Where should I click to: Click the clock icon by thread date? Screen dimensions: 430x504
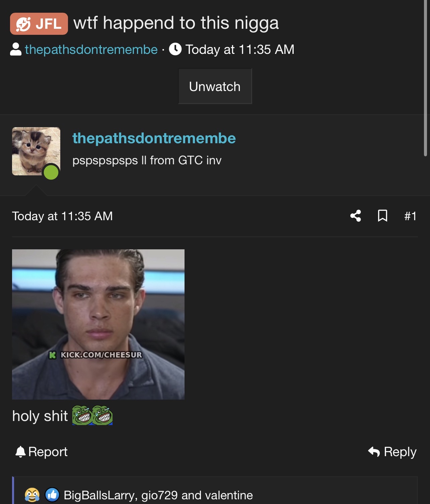coord(175,49)
